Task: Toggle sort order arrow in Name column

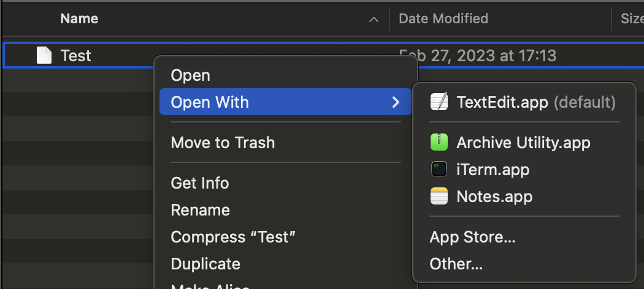Action: click(x=374, y=19)
